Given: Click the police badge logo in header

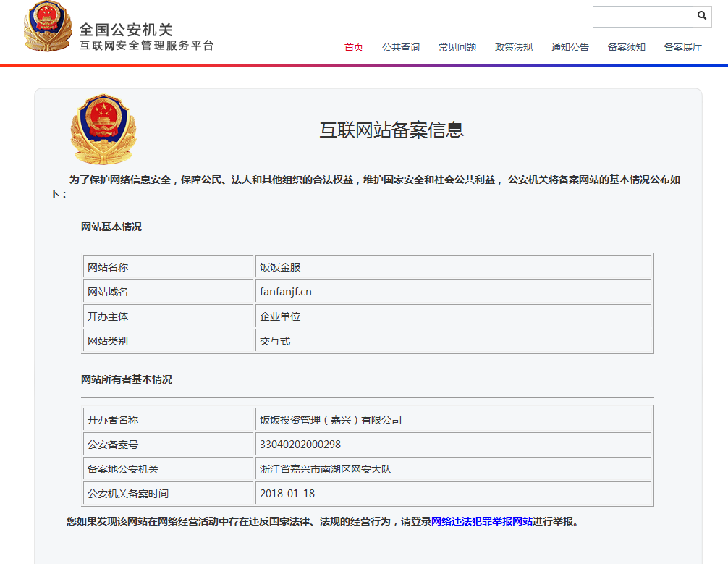Looking at the screenshot, I should pyautogui.click(x=48, y=26).
